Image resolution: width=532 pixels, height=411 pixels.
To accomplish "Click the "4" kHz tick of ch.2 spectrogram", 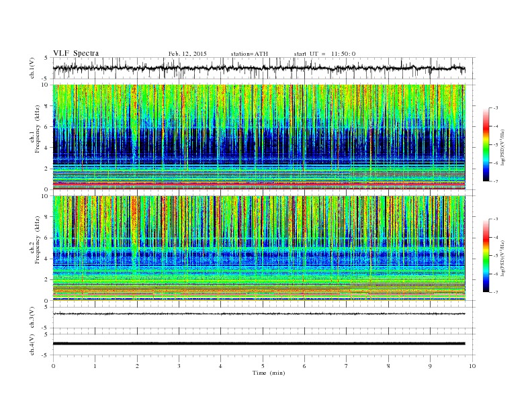I will coord(46,259).
